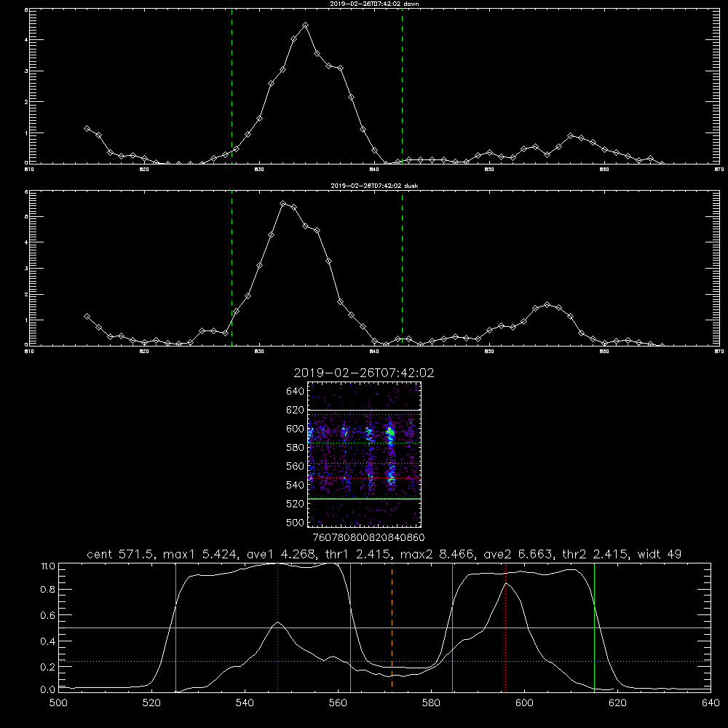This screenshot has height=728, width=728.
Task: Click the highest diamond marker in the dusk plot
Action: pyautogui.click(x=282, y=203)
